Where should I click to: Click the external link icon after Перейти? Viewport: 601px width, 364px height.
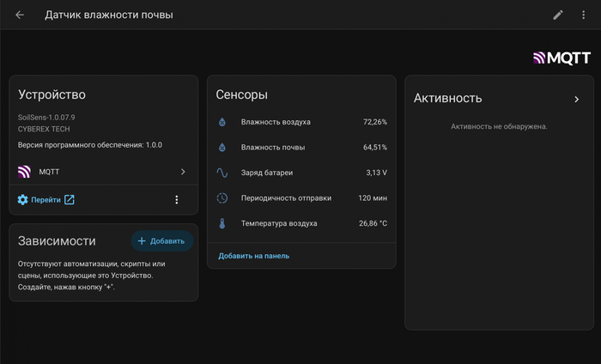click(70, 200)
